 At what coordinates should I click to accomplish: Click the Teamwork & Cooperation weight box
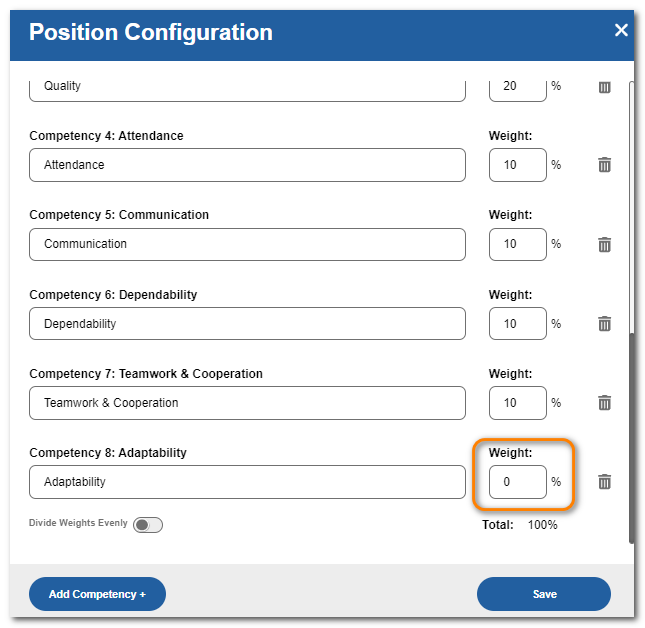[x=517, y=403]
